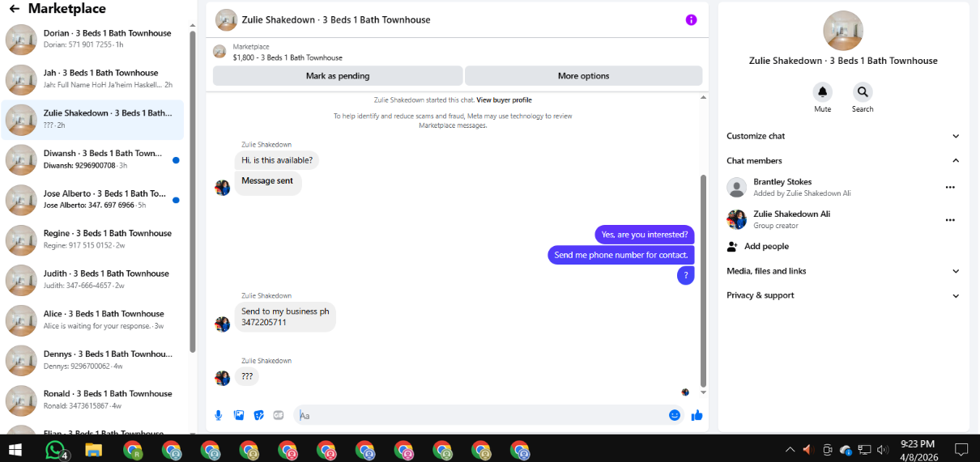This screenshot has height=462, width=980.
Task: Mute this chat with the bell icon
Action: point(823,91)
